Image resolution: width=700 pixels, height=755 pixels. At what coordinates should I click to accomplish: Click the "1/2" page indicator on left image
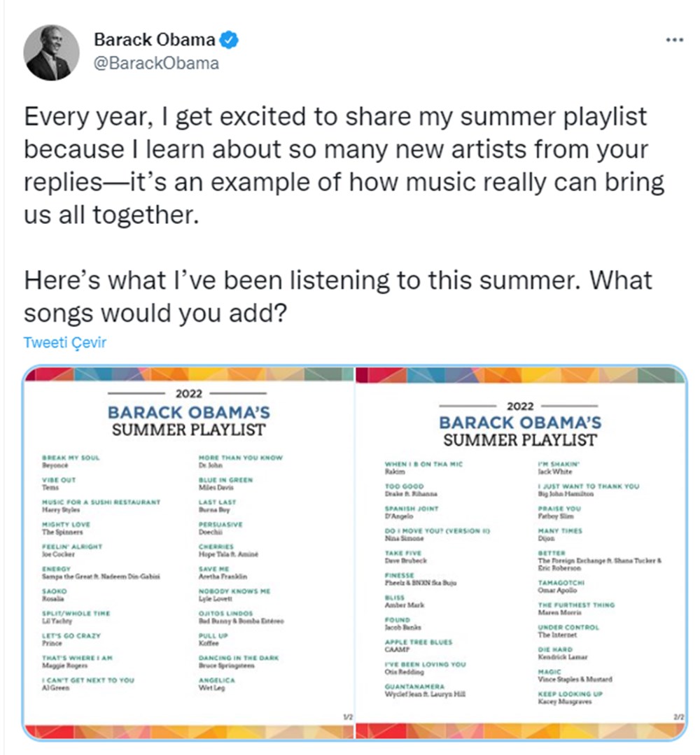point(346,717)
